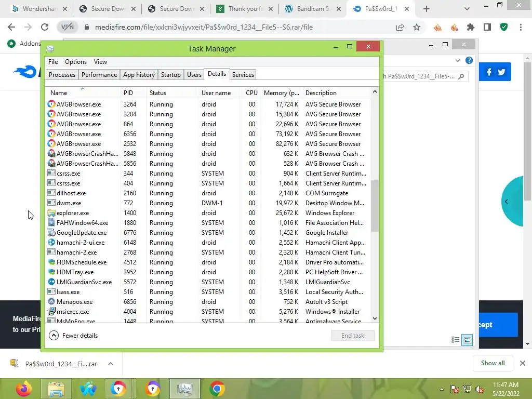Open the help icon in the Explorer window
This screenshot has height=399, width=532.
(x=469, y=60)
